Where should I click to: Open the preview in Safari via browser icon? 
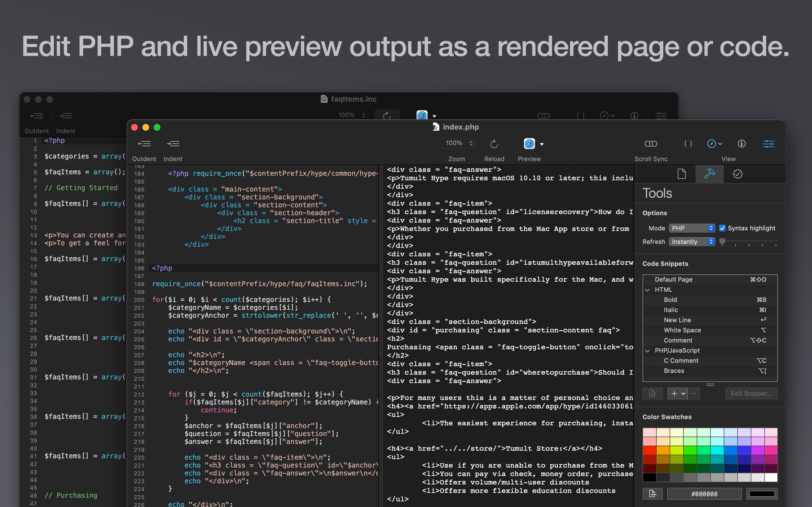[528, 144]
